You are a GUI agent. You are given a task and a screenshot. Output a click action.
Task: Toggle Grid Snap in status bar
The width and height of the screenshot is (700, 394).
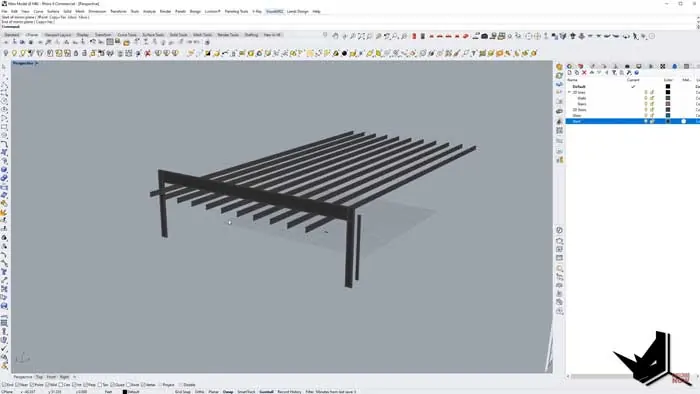click(x=183, y=391)
